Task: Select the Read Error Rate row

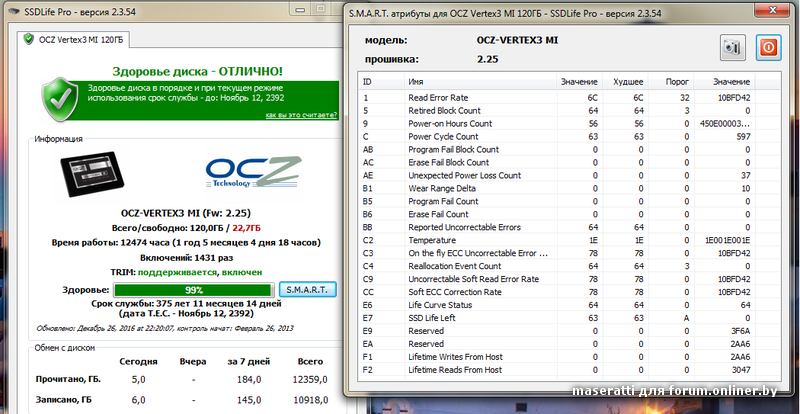Action: pyautogui.click(x=569, y=98)
